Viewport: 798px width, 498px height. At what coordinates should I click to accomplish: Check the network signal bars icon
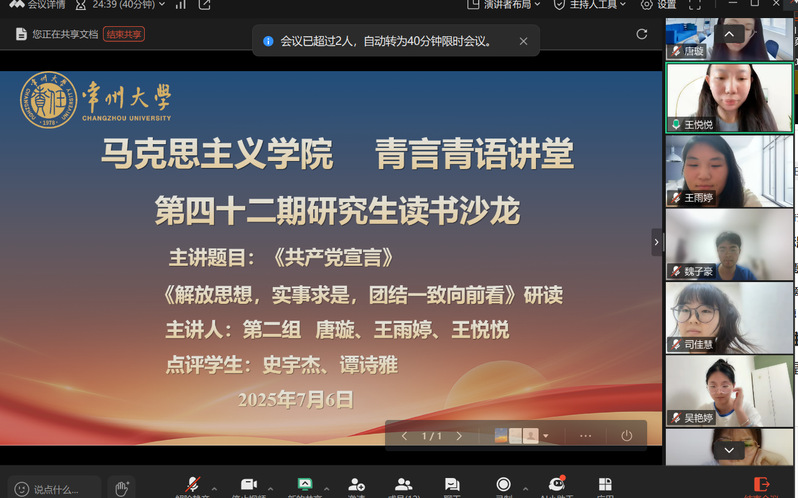click(180, 5)
